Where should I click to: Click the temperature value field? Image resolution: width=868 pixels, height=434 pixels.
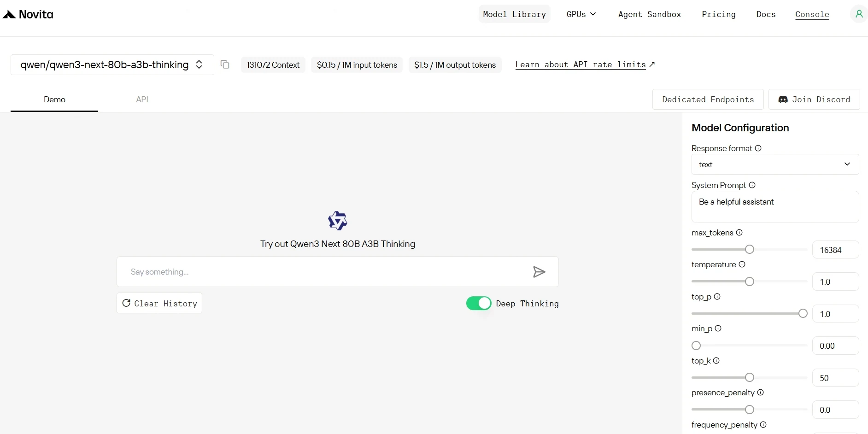tap(835, 282)
